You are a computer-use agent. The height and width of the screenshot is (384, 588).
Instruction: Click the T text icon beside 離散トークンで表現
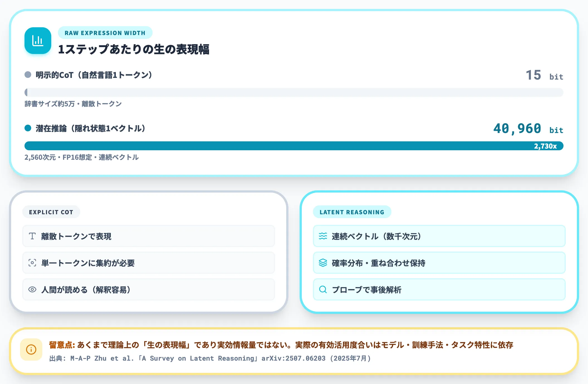point(32,236)
